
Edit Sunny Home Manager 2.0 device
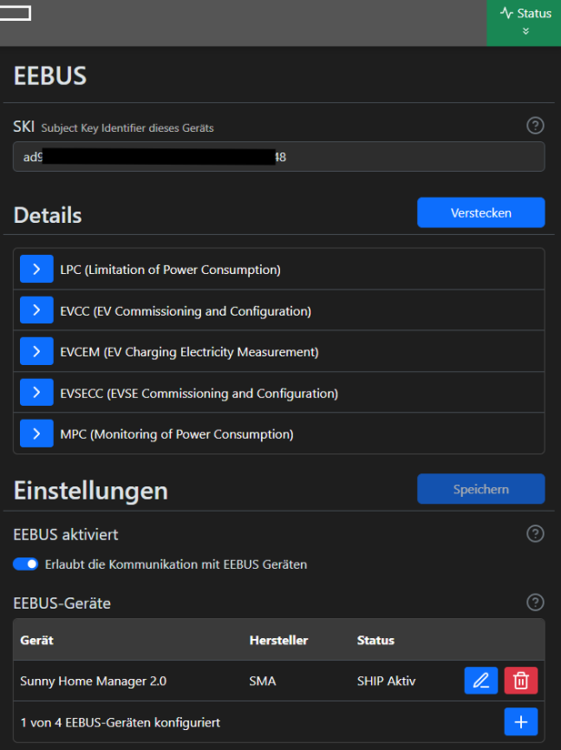(481, 680)
